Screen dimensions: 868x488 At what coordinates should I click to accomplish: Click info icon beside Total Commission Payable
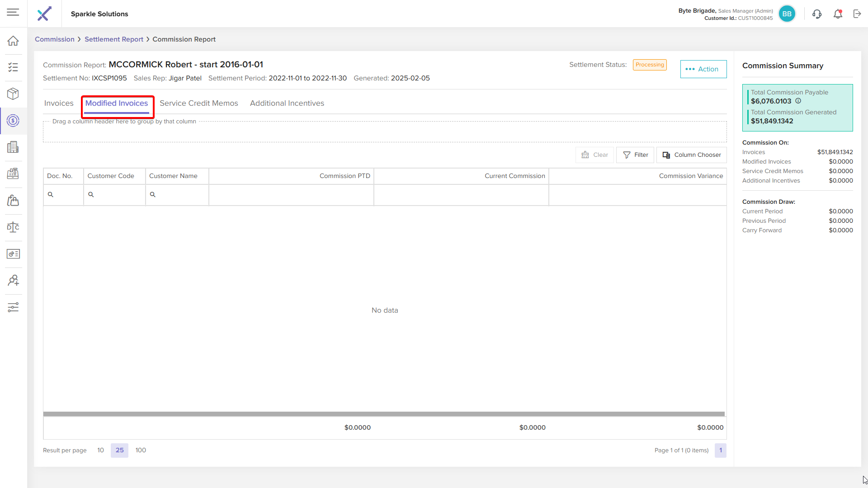(x=798, y=101)
